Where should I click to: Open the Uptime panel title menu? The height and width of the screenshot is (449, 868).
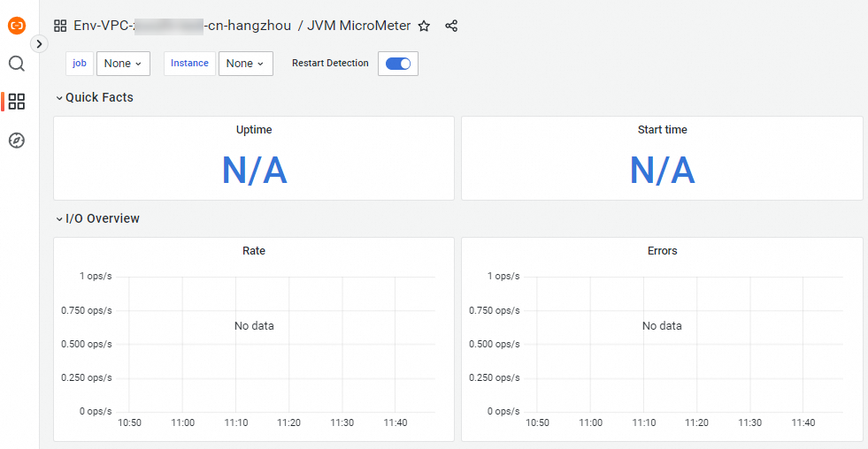pyautogui.click(x=254, y=130)
